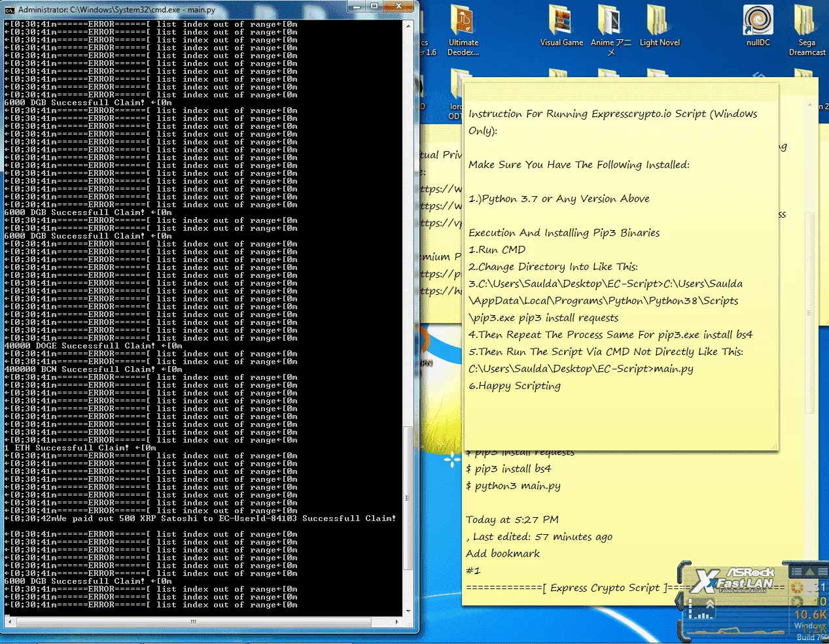The image size is (829, 644).
Task: Click the sticky note resize grip corner
Action: tap(775, 447)
